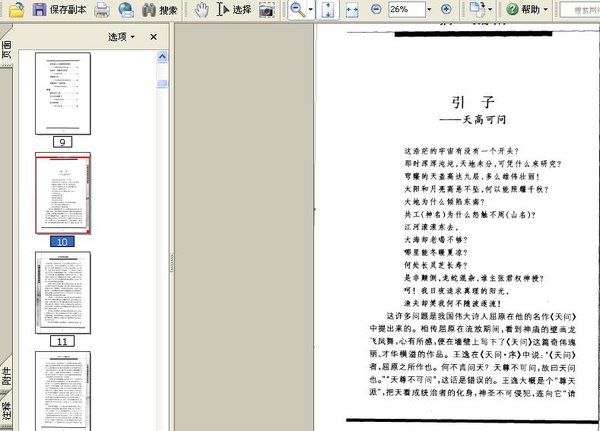Click the minus zoom out button
Screen dimensions: 600x431
(x=376, y=9)
